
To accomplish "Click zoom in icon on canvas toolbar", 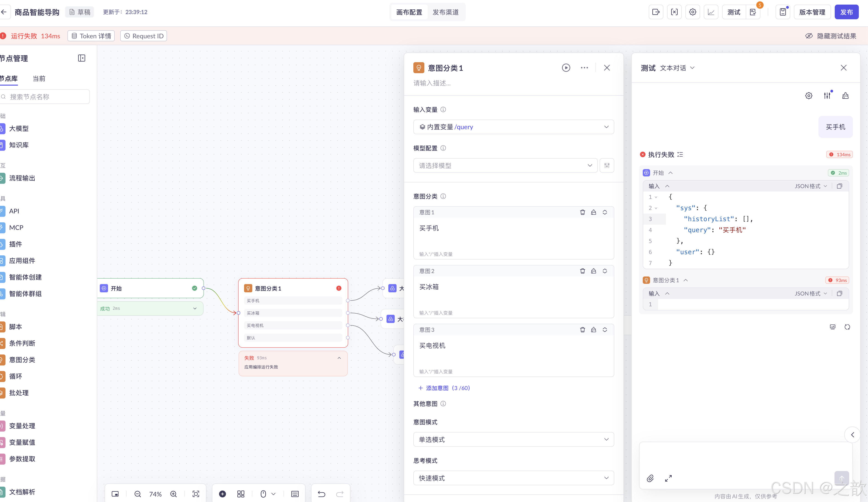I will (174, 494).
